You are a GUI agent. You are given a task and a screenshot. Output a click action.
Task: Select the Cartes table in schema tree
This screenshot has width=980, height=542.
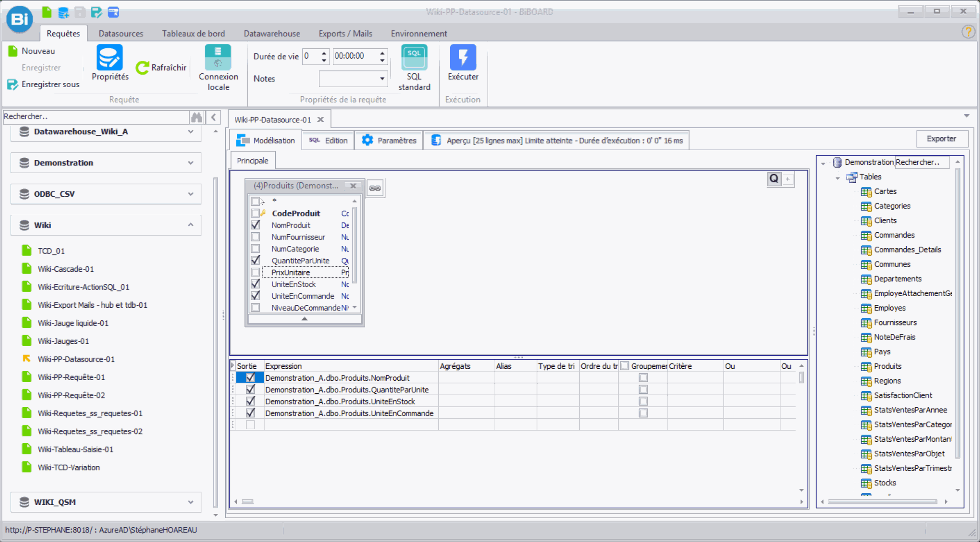tap(885, 191)
